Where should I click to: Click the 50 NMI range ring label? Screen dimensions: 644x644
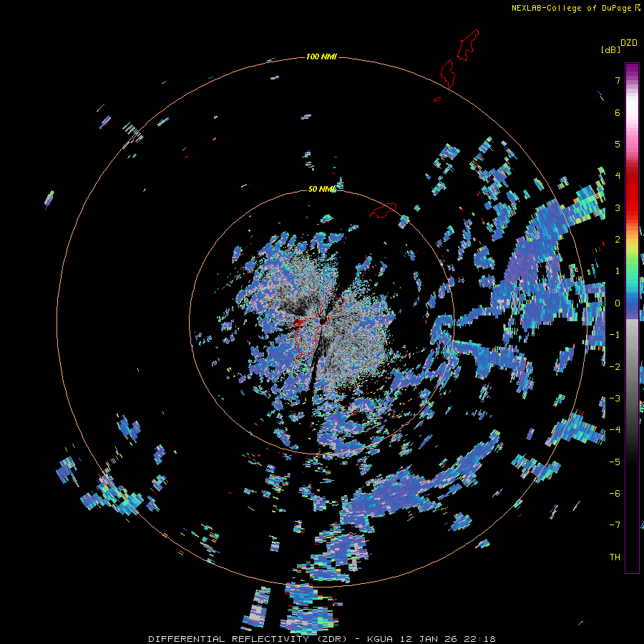pyautogui.click(x=322, y=189)
